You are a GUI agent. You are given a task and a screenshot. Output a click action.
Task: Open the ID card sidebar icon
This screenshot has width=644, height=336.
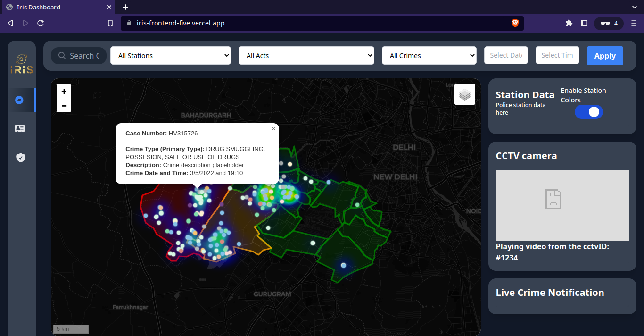point(20,128)
